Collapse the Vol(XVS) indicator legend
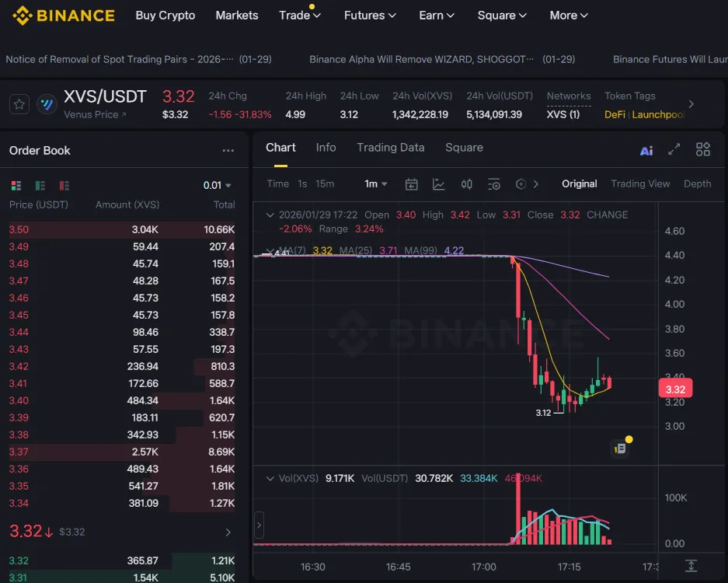The width and height of the screenshot is (728, 583). point(270,478)
